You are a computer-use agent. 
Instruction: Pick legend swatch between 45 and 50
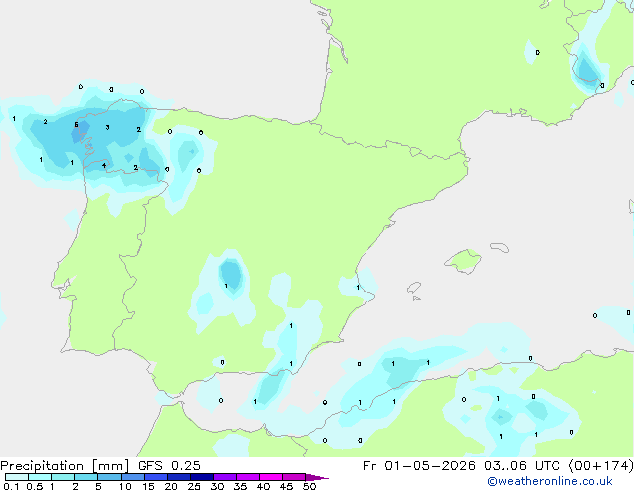coord(294,477)
